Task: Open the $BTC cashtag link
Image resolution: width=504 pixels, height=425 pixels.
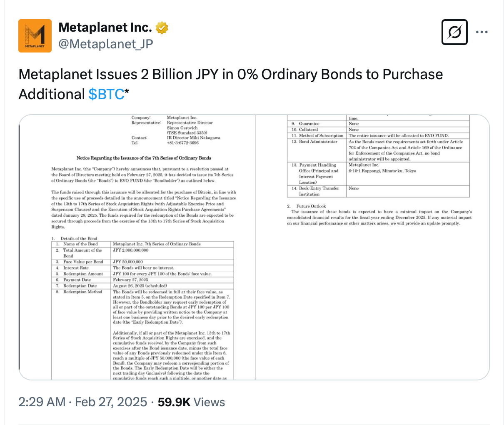Action: pos(107,94)
